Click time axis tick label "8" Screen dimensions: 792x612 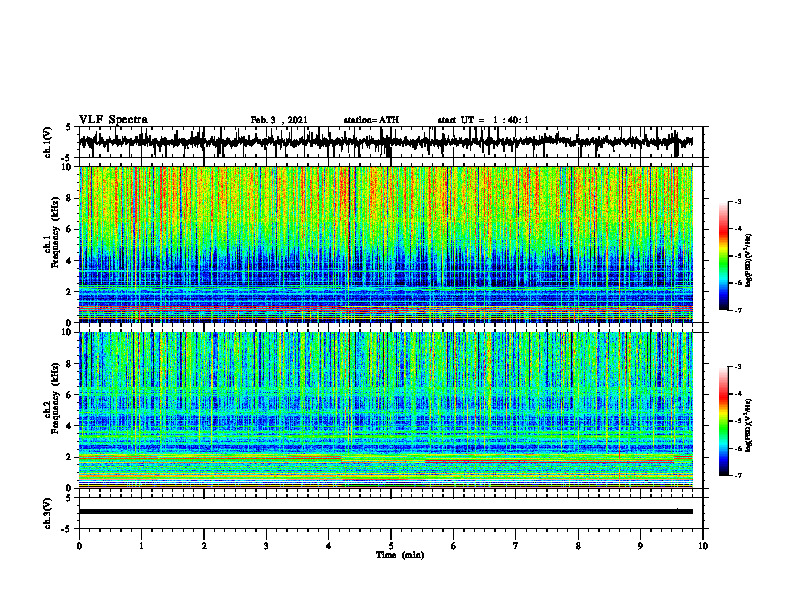pyautogui.click(x=578, y=546)
